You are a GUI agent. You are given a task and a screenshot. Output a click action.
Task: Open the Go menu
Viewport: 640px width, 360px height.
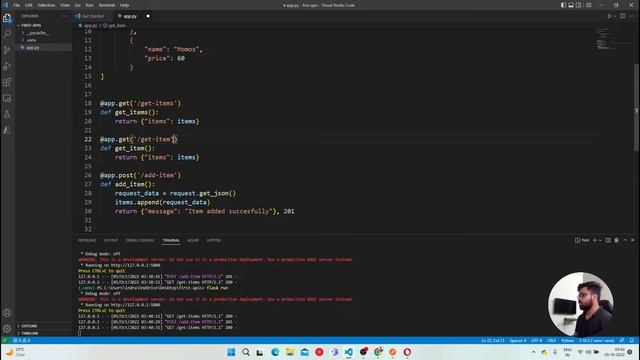78,5
